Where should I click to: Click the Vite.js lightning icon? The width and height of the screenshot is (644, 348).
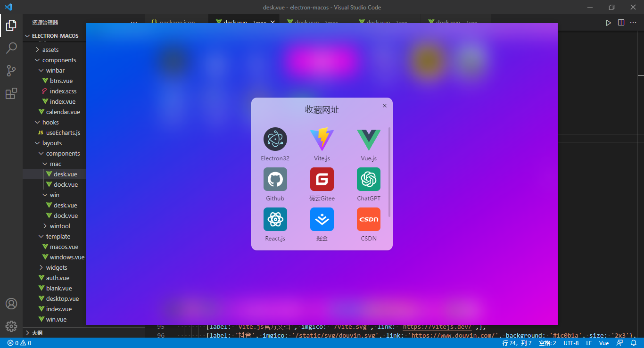click(x=322, y=139)
